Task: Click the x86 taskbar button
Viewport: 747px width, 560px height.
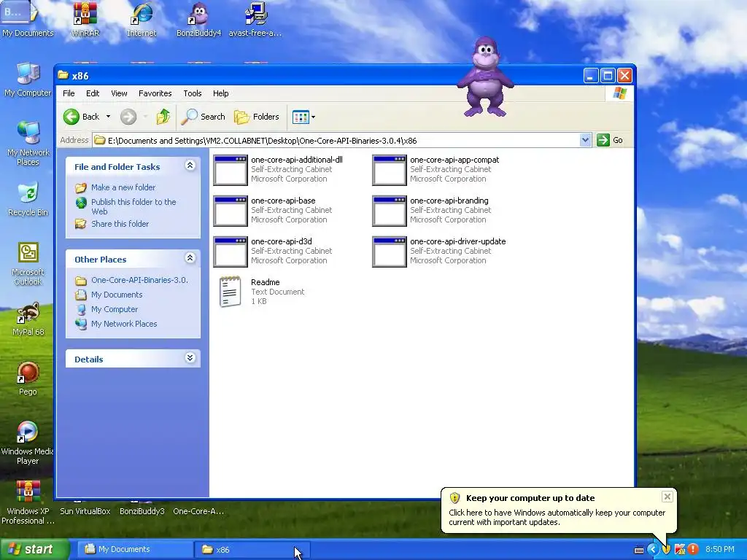Action: coord(252,549)
